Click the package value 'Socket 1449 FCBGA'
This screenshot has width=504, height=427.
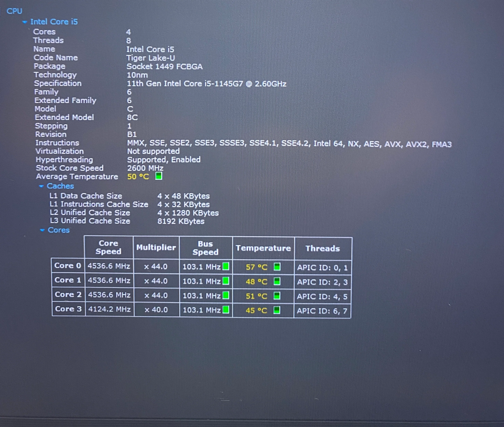(164, 67)
